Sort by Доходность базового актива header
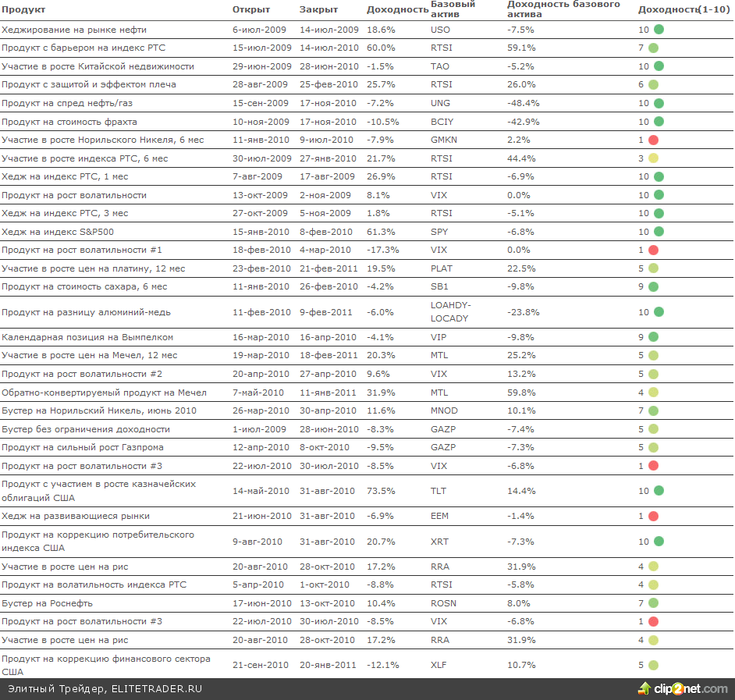This screenshot has width=735, height=700. tap(563, 9)
